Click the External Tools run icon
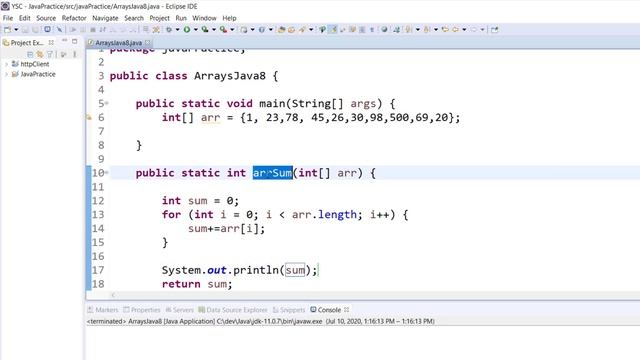This screenshot has width=640, height=360. pos(223,29)
